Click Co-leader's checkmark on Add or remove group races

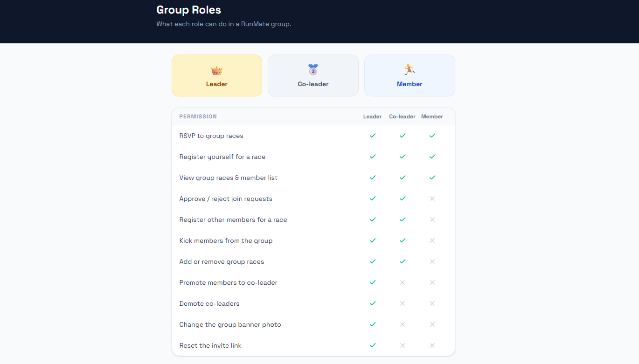click(402, 261)
